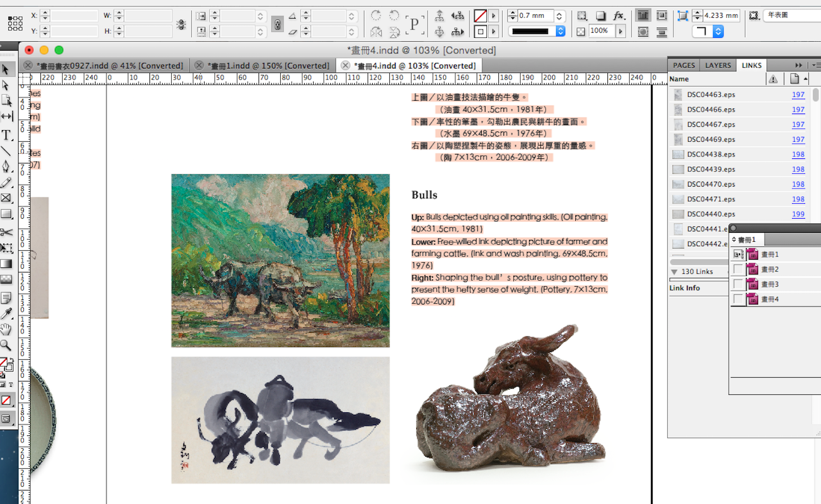Click Rotate 90° counter-clockwise icon

coord(394,15)
